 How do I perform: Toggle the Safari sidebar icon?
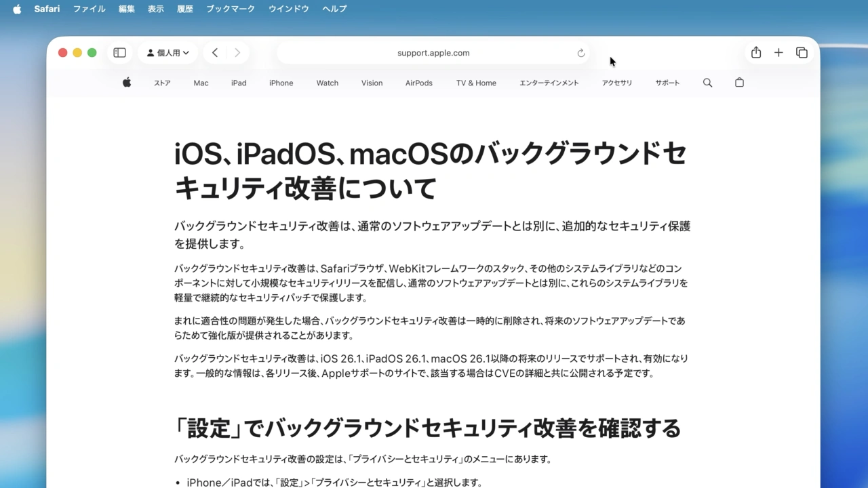[119, 52]
